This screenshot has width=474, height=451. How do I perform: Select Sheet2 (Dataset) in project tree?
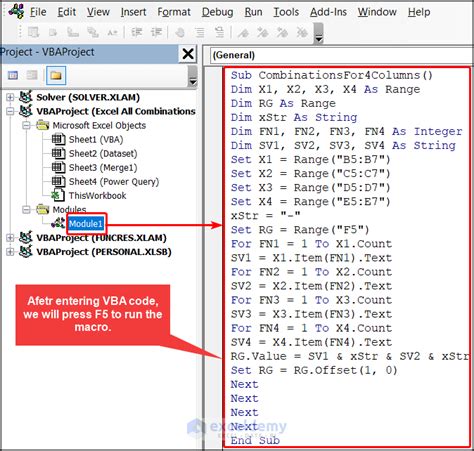pos(103,153)
